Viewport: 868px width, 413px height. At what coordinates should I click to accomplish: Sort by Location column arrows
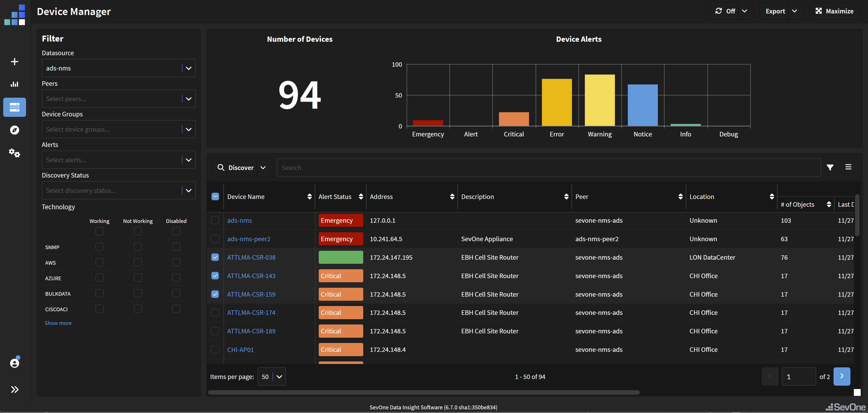click(772, 196)
